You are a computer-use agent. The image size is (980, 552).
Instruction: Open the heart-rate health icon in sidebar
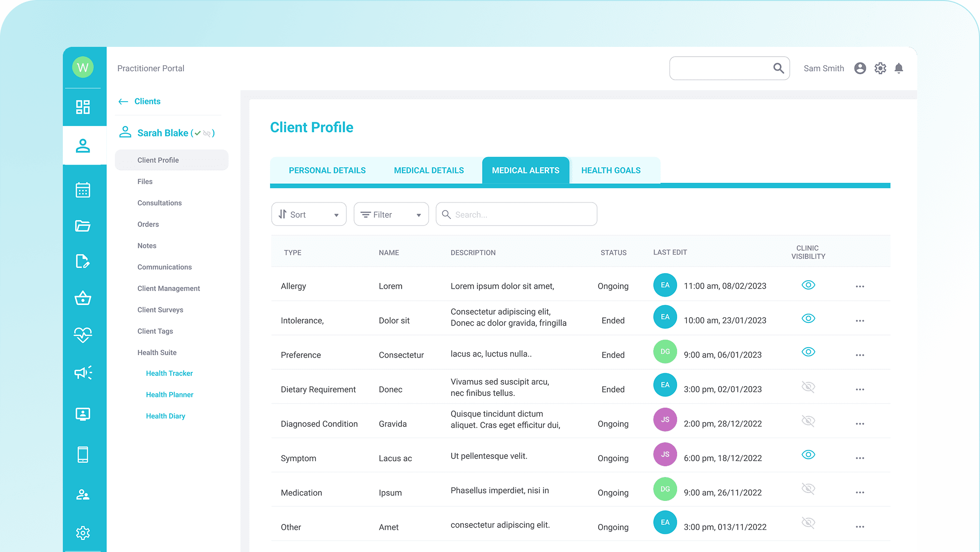pyautogui.click(x=83, y=335)
